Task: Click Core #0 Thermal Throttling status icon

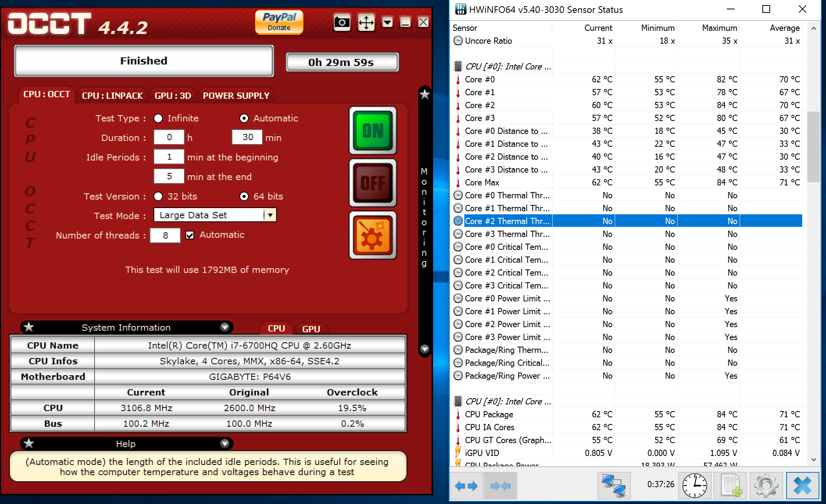Action: click(458, 195)
